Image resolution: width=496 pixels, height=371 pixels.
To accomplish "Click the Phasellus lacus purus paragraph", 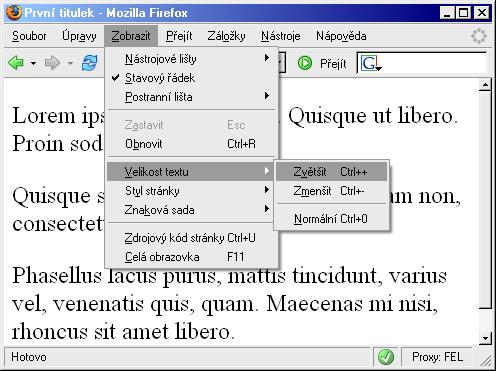I will click(x=229, y=304).
